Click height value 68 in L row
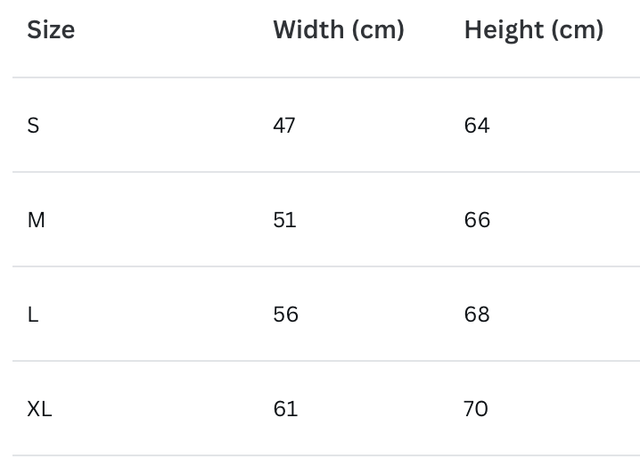The image size is (640, 458). tap(477, 315)
